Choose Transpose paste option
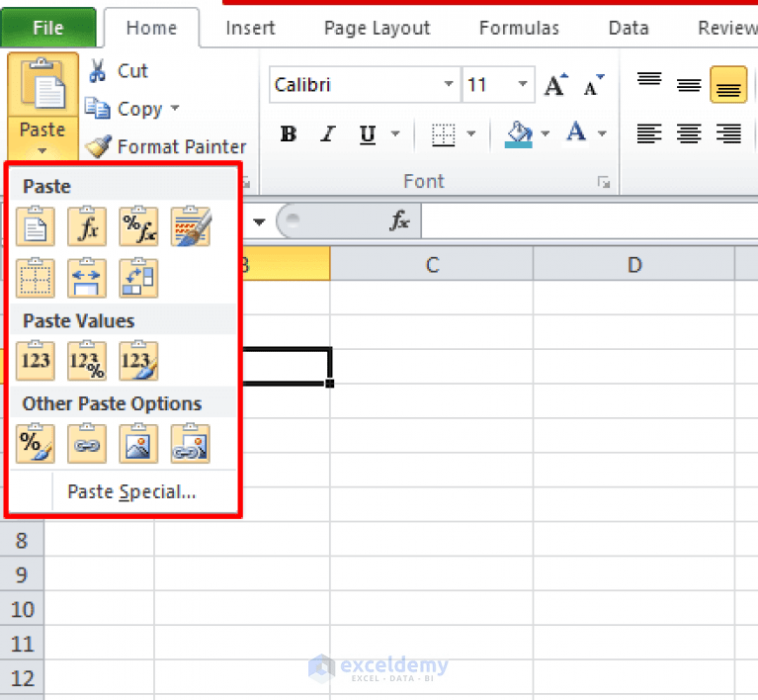 coord(138,278)
